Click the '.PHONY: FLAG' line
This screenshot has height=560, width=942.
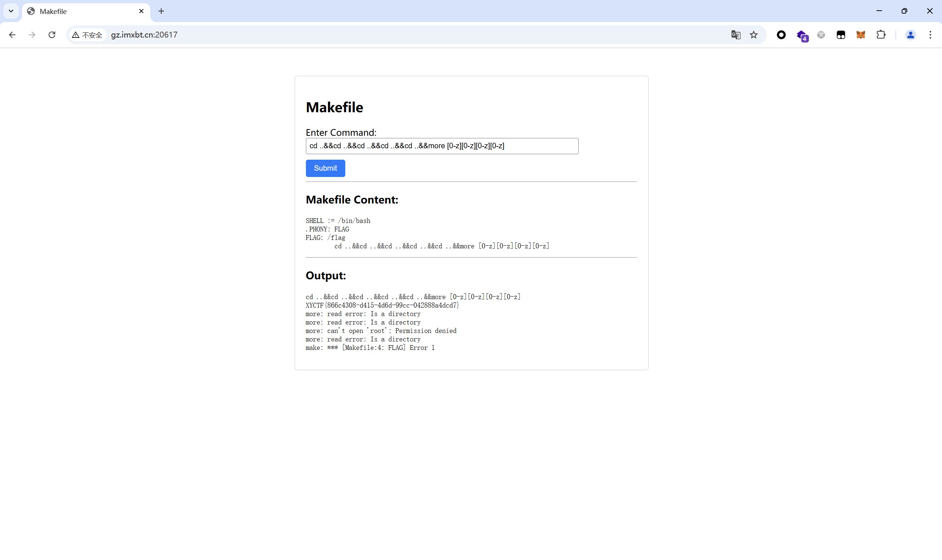coord(327,229)
